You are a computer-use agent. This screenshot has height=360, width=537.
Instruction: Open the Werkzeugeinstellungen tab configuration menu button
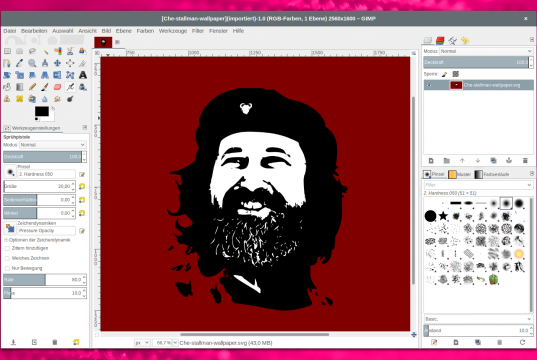point(85,128)
